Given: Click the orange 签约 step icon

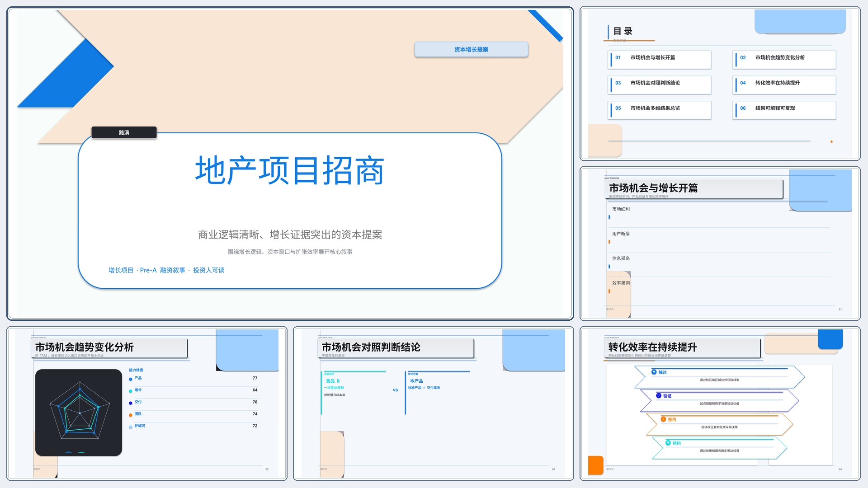Looking at the screenshot, I should coord(664,419).
